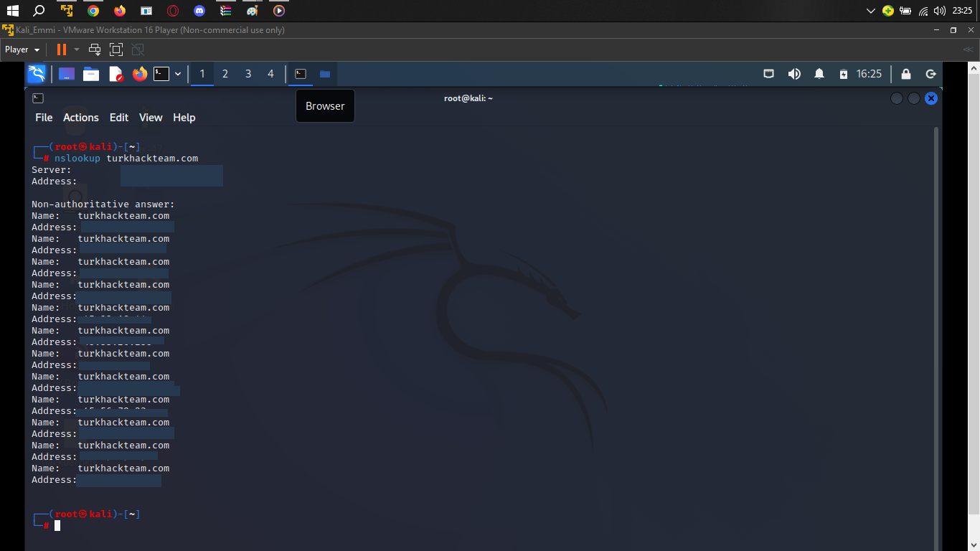Click the Kali log out icon
The height and width of the screenshot is (551, 980).
click(931, 74)
